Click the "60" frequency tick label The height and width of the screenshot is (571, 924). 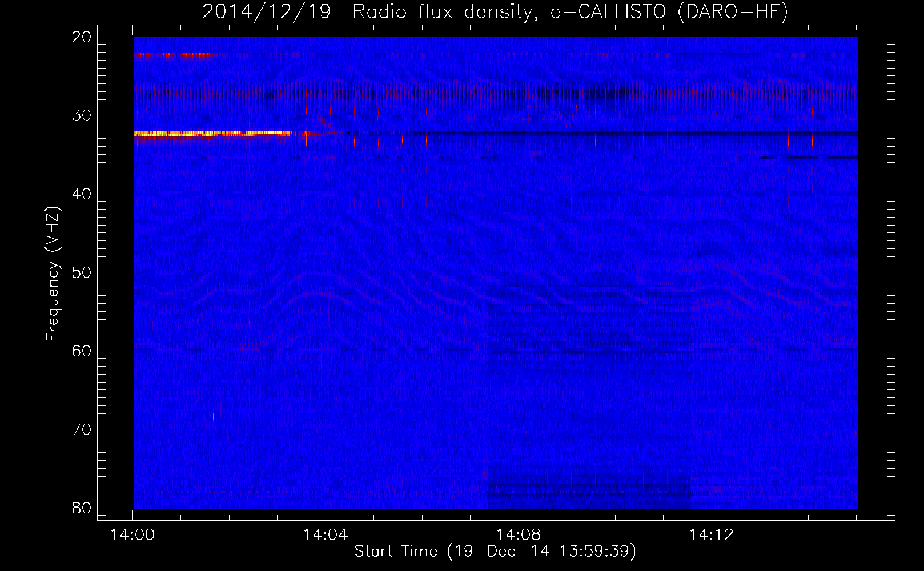click(x=82, y=351)
